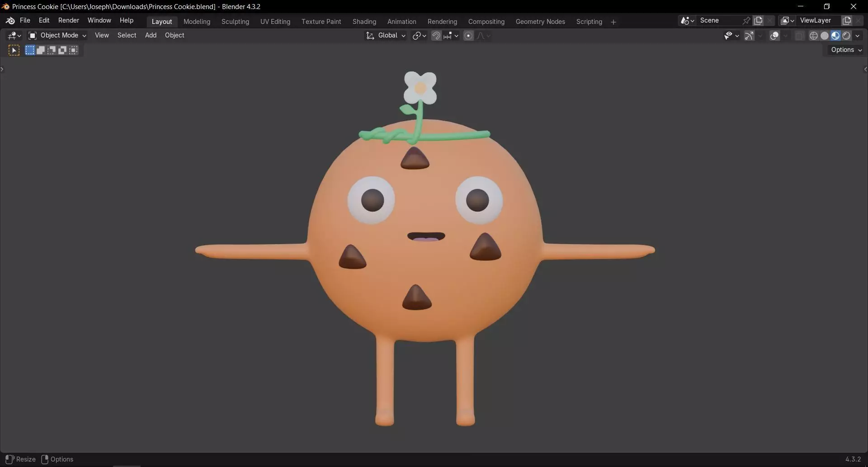Choose the Invert selection mode icon
The image size is (868, 467).
tap(62, 51)
